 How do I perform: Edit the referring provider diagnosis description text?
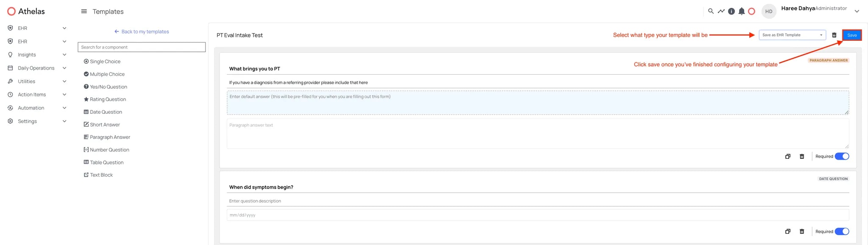point(298,83)
